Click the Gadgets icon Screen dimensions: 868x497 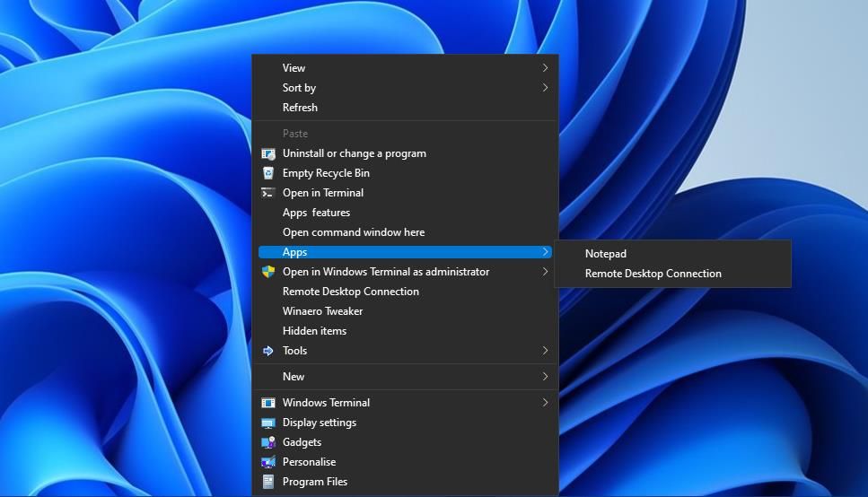click(267, 442)
